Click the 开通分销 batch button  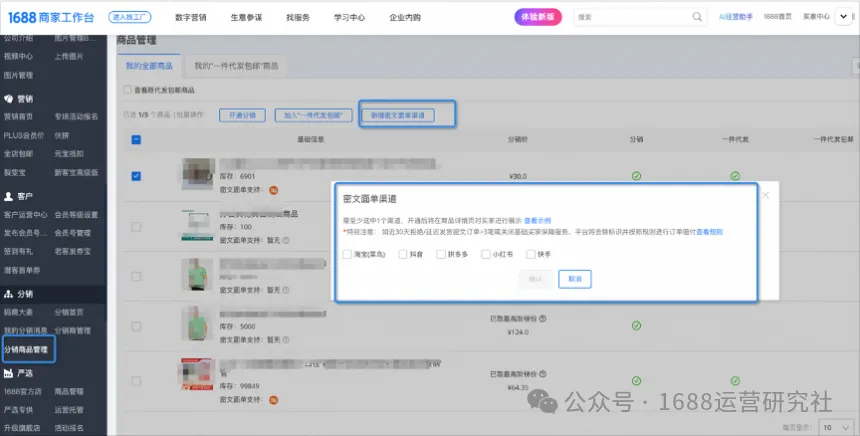point(242,115)
